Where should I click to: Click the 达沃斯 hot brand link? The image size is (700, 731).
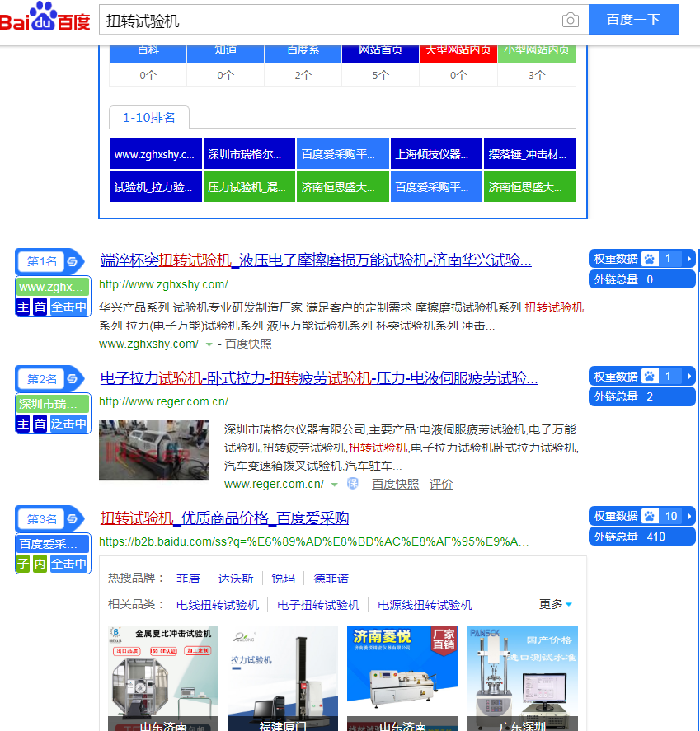tap(236, 579)
